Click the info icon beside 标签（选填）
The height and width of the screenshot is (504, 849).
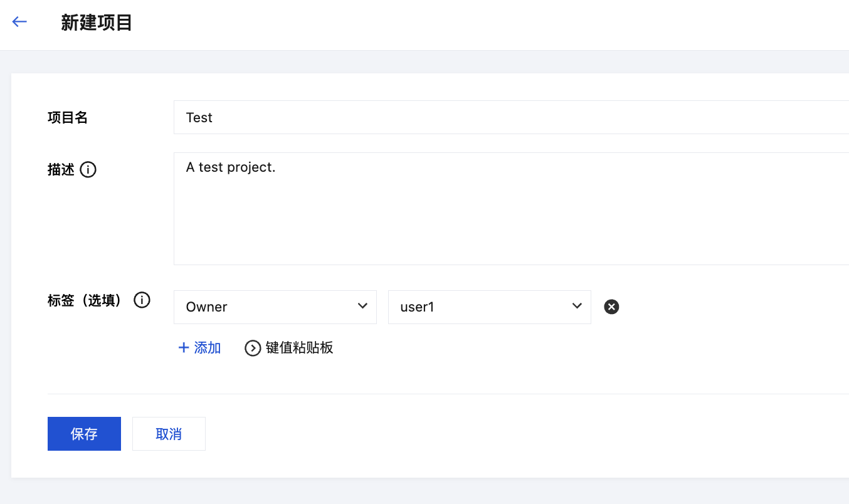point(142,300)
